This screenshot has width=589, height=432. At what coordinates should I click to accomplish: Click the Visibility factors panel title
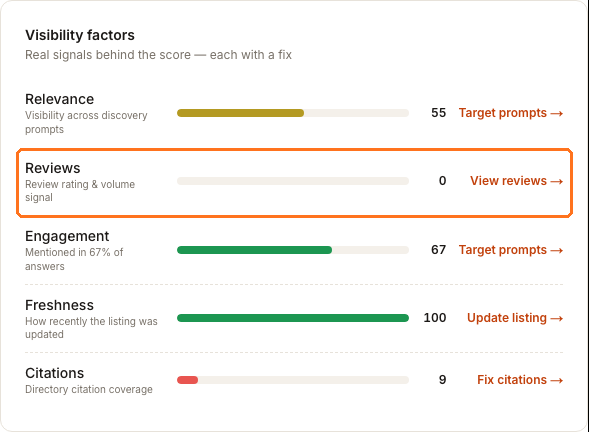tap(80, 35)
